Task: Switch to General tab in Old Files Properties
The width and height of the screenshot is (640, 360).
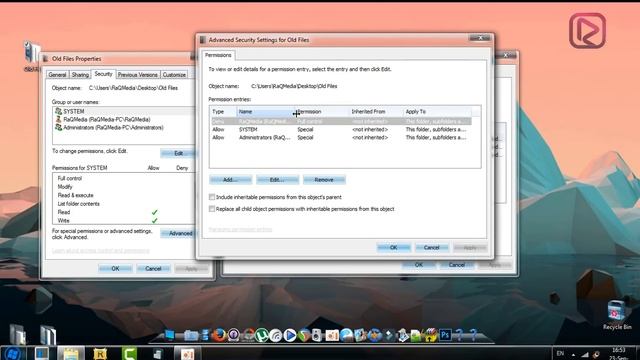Action: tap(57, 75)
